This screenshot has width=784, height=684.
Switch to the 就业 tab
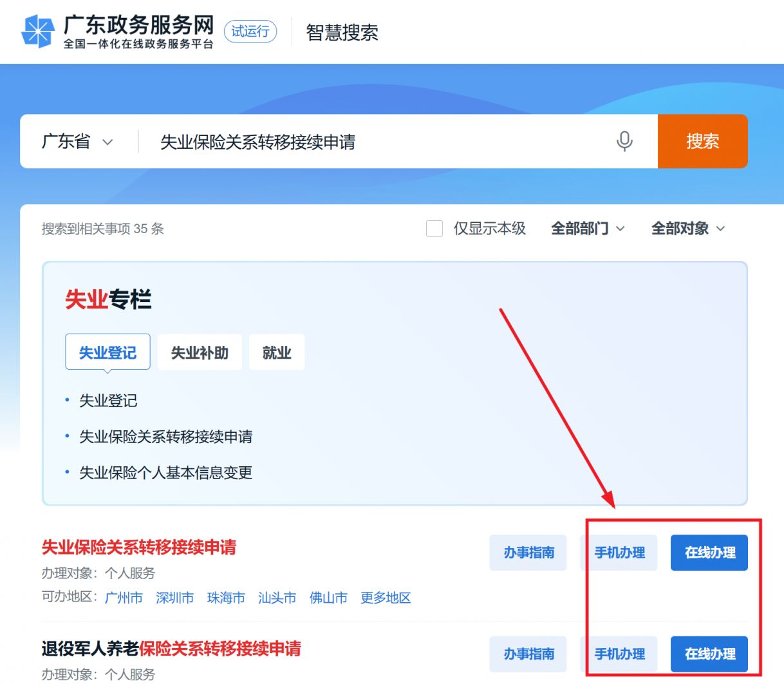pos(277,352)
